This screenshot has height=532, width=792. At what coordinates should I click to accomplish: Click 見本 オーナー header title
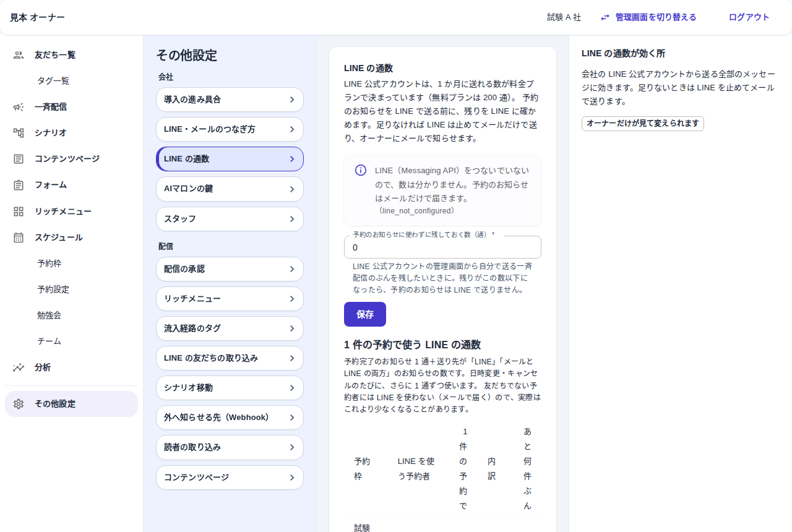click(37, 17)
